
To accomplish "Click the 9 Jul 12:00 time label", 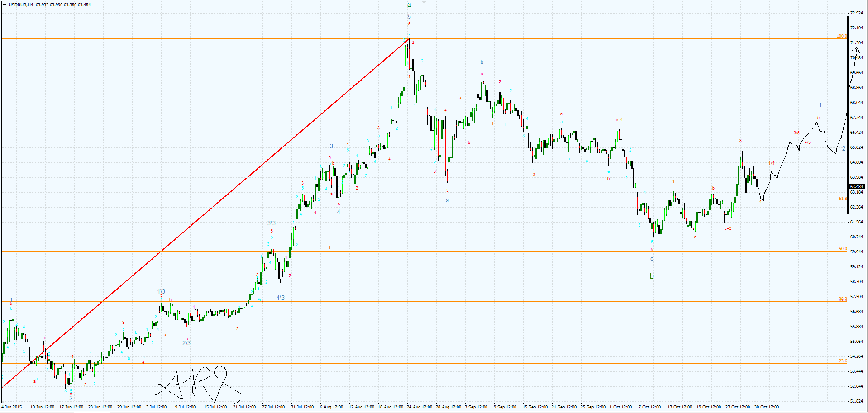I will pos(185,407).
